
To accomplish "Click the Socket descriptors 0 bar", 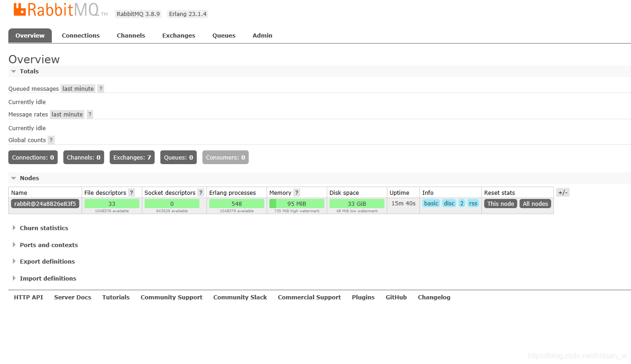I will pos(172,204).
